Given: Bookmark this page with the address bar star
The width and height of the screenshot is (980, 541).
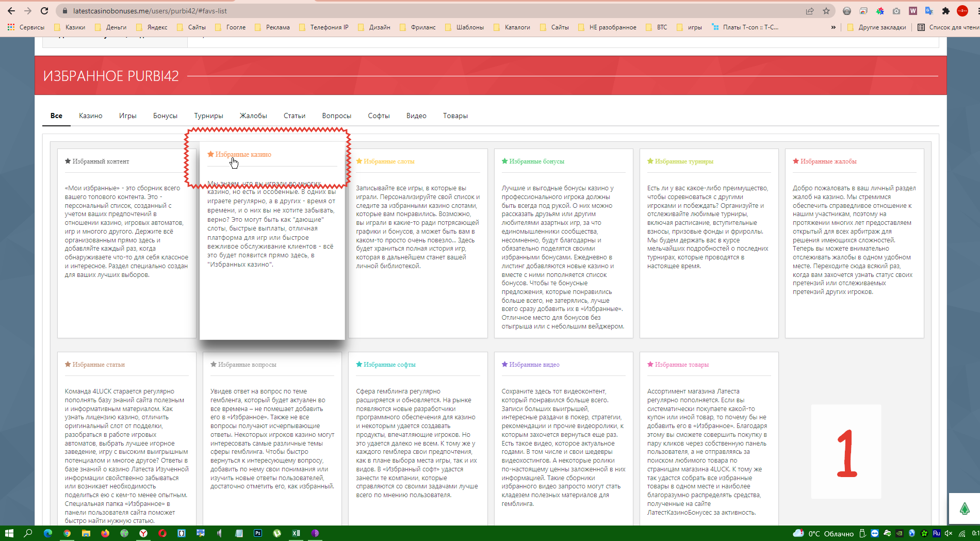Looking at the screenshot, I should click(x=826, y=11).
